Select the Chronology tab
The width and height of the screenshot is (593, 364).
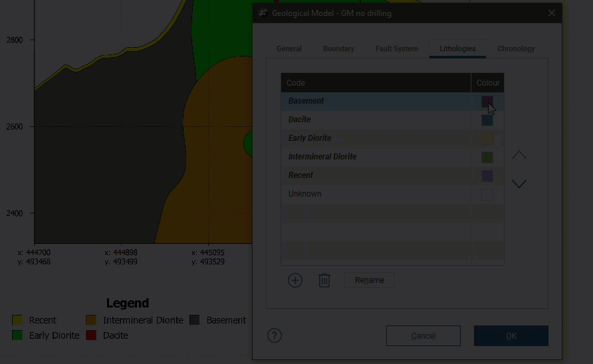tap(516, 48)
